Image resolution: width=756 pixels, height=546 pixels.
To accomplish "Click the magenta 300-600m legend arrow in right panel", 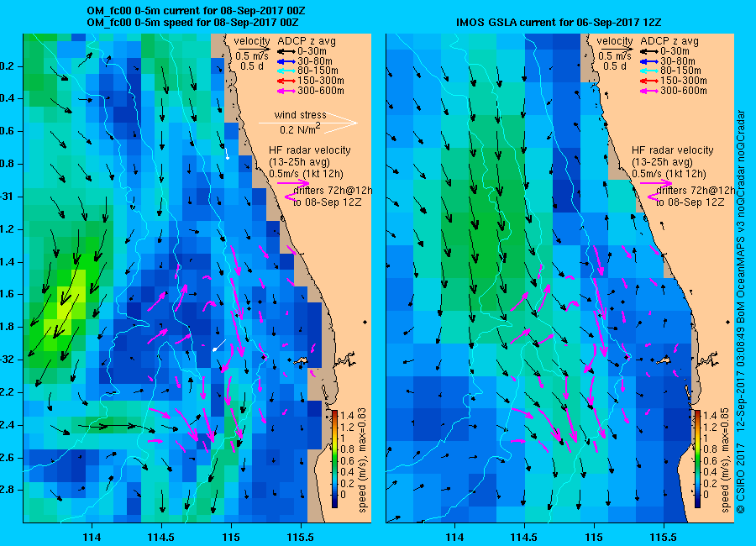I will [x=649, y=91].
